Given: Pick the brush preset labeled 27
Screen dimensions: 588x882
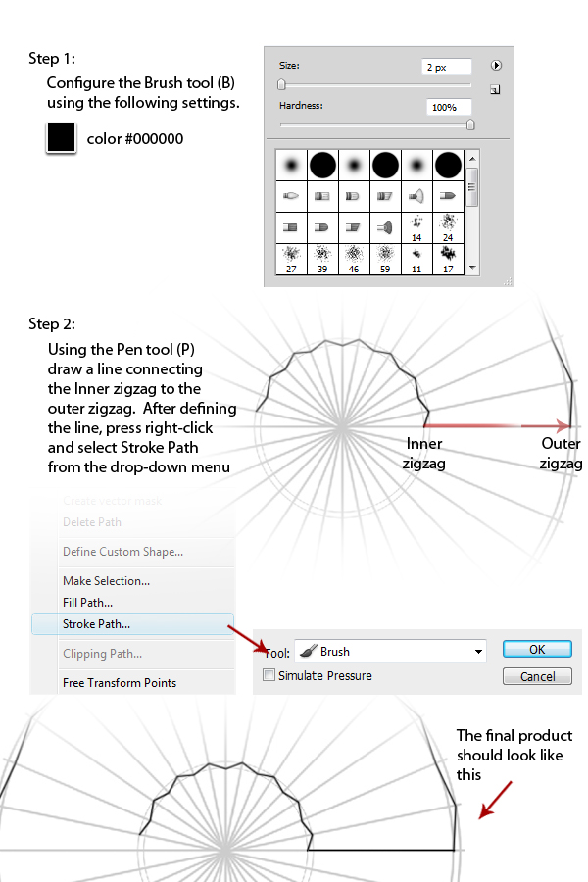Looking at the screenshot, I should click(292, 258).
